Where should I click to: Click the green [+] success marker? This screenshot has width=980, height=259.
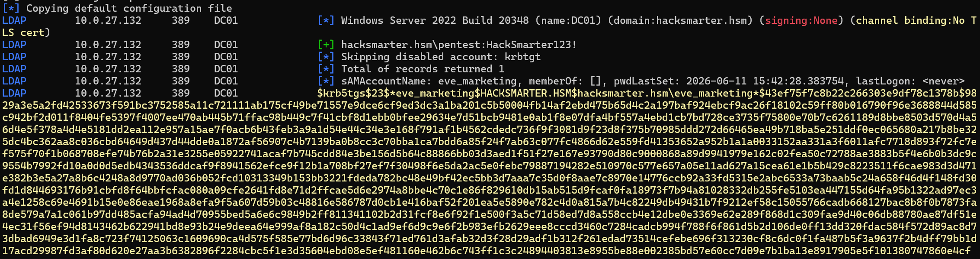tap(326, 45)
